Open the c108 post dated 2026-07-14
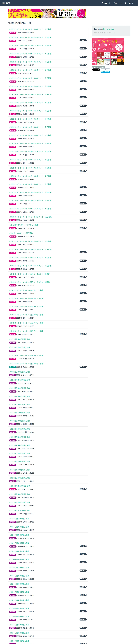The height and width of the screenshot is (644, 138). 30,46
